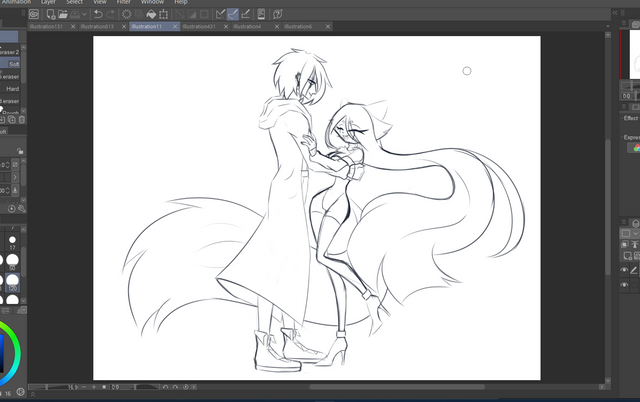Create a new canvas via toolbar icon
This screenshot has height=402, width=640.
[51, 14]
